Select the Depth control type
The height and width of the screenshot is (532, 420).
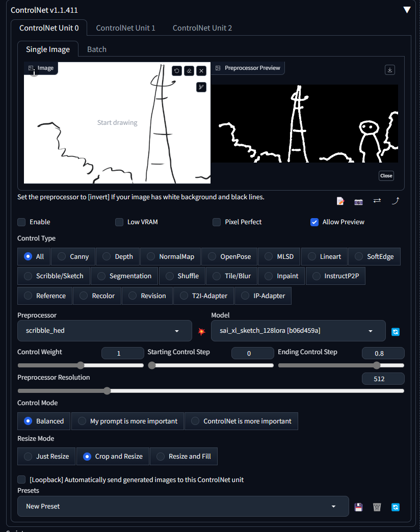118,256
